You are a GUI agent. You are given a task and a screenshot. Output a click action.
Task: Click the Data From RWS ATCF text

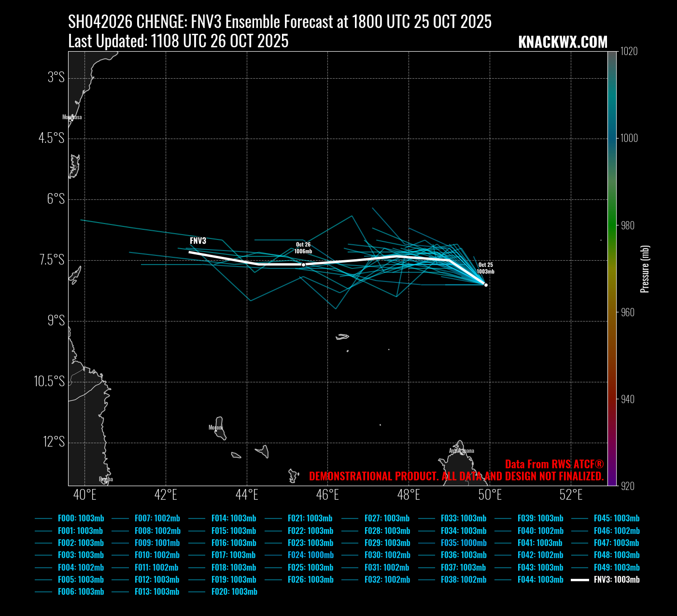[x=554, y=464]
